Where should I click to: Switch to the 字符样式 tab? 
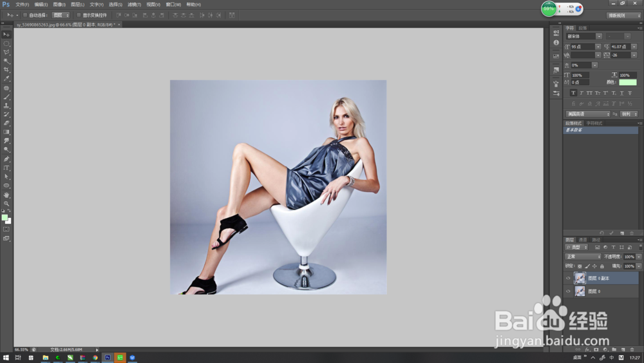coord(594,123)
